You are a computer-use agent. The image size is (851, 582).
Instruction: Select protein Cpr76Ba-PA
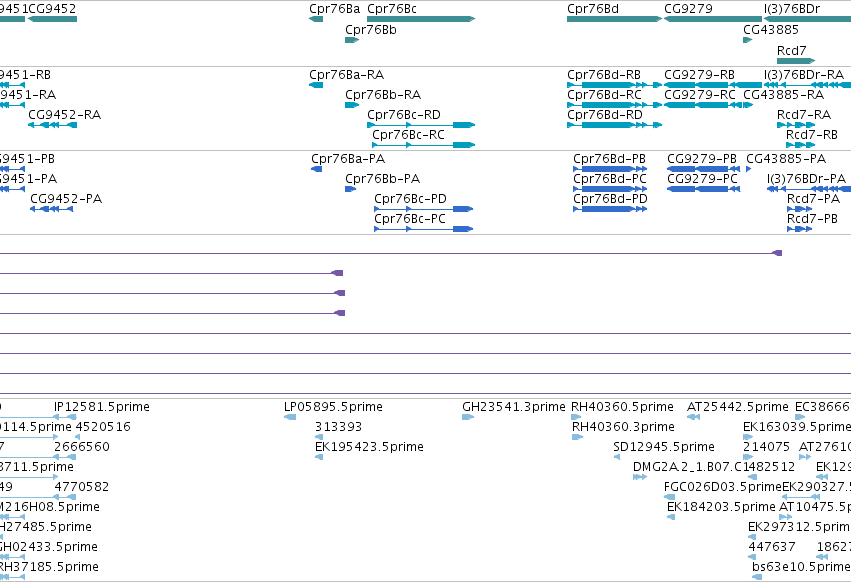coord(316,169)
